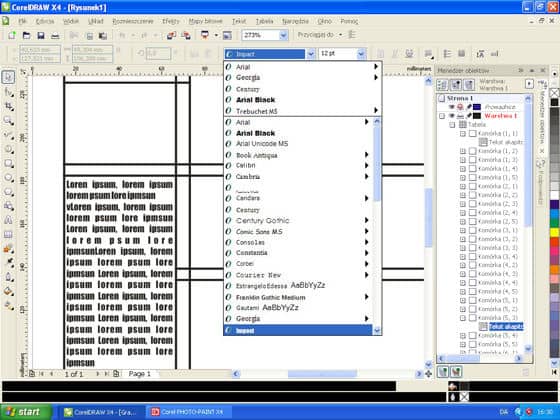Click Layer manager view button
The image size is (560, 420).
[469, 85]
